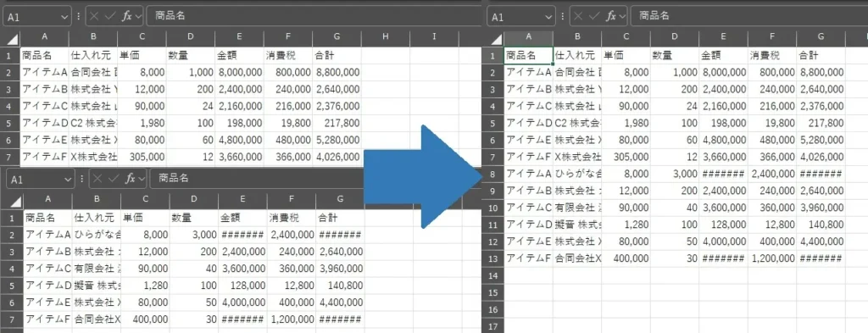Select column C header in bottom-left workbook

coord(146,198)
